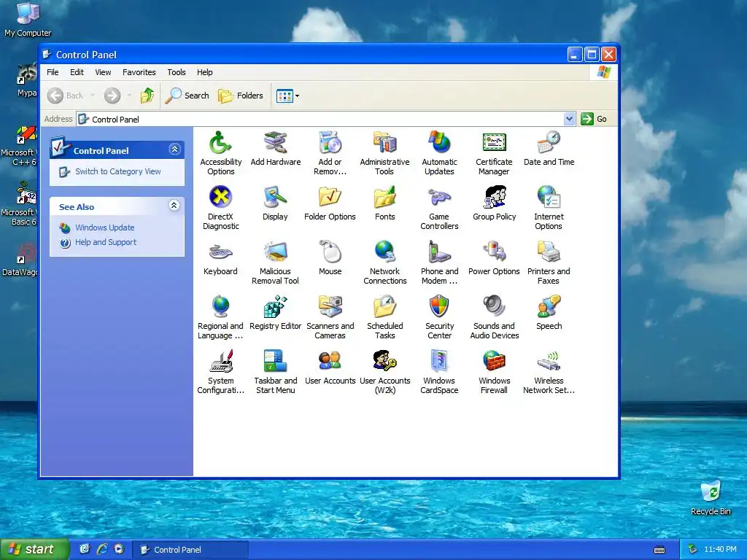
Task: Open the Forward history dropdown arrow
Action: coord(129,96)
